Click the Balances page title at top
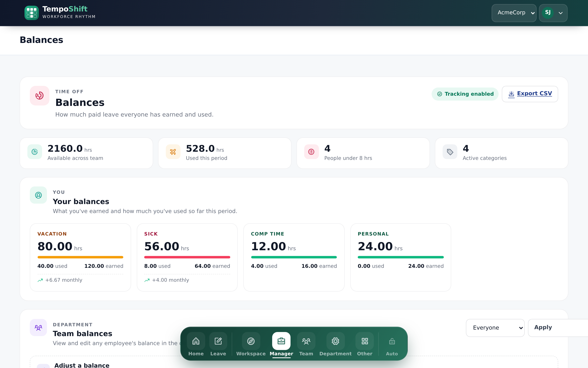 tap(42, 40)
